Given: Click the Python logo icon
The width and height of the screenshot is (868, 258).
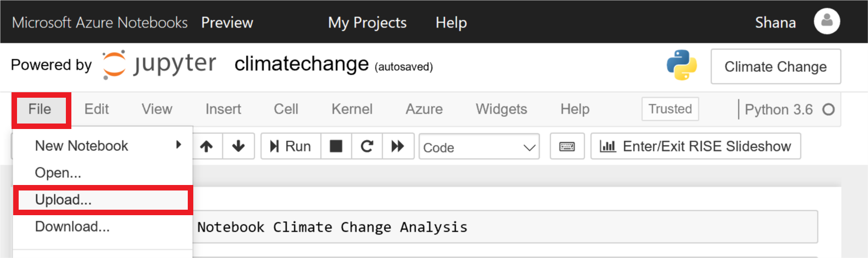Looking at the screenshot, I should point(682,65).
